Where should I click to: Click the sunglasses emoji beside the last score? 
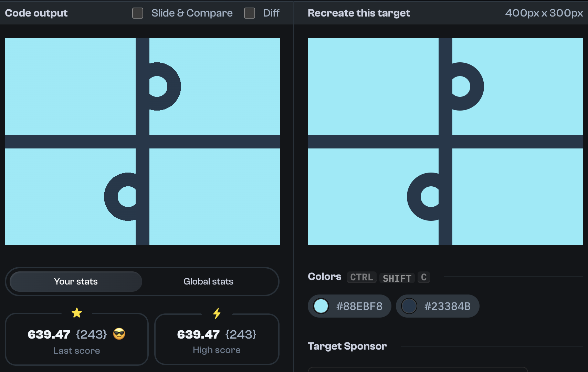(119, 334)
